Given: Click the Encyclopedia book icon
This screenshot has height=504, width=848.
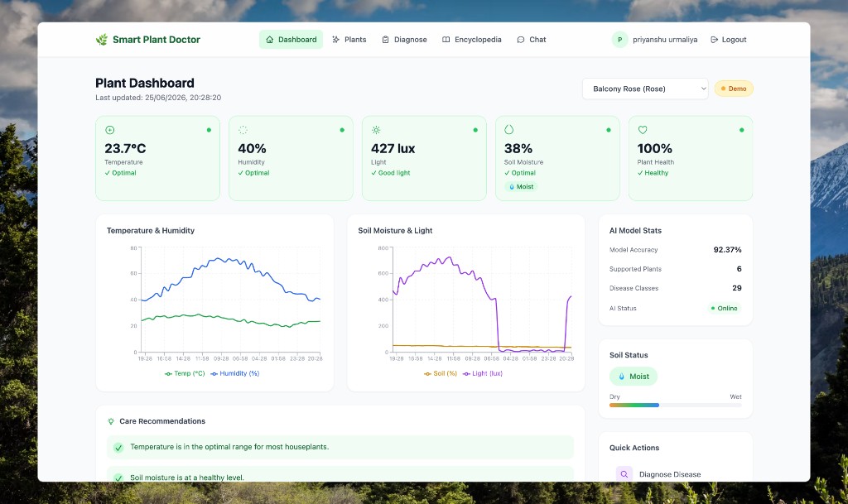Looking at the screenshot, I should [x=446, y=40].
